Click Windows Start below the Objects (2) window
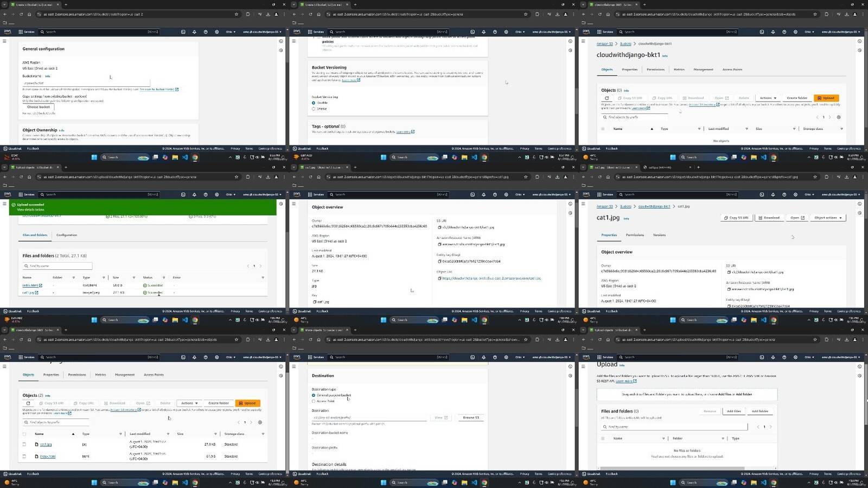Screen dimensions: 868x488 [x=94, y=483]
